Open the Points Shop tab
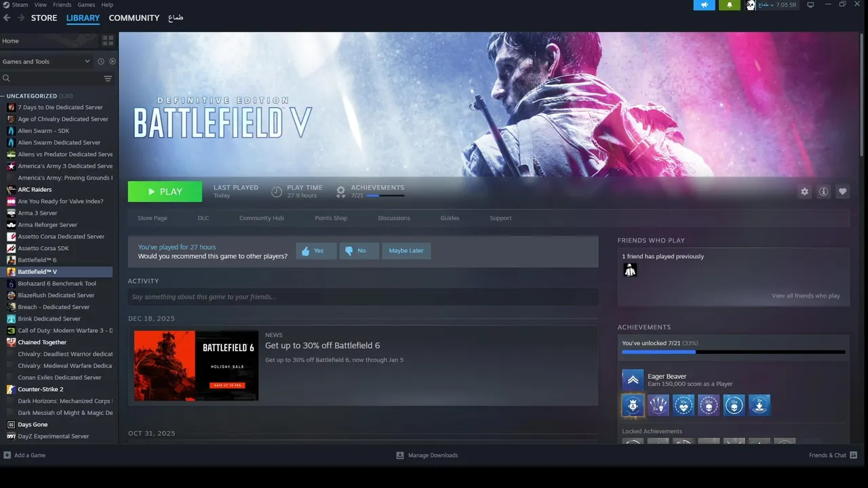This screenshot has width=868, height=488. [x=331, y=218]
